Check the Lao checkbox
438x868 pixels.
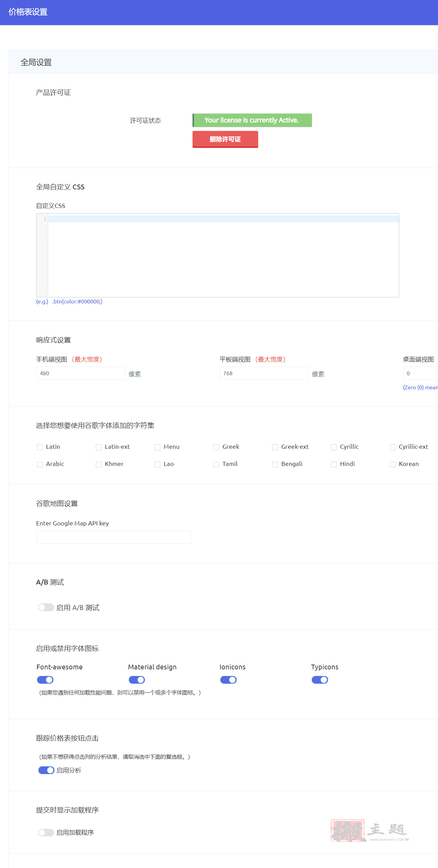click(x=157, y=465)
